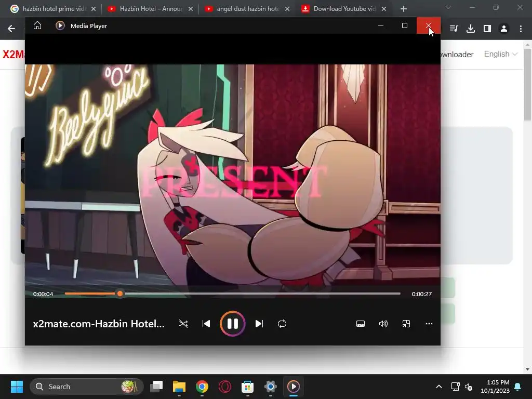Viewport: 532px width, 399px height.
Task: Open Settings from taskbar
Action: click(x=270, y=387)
